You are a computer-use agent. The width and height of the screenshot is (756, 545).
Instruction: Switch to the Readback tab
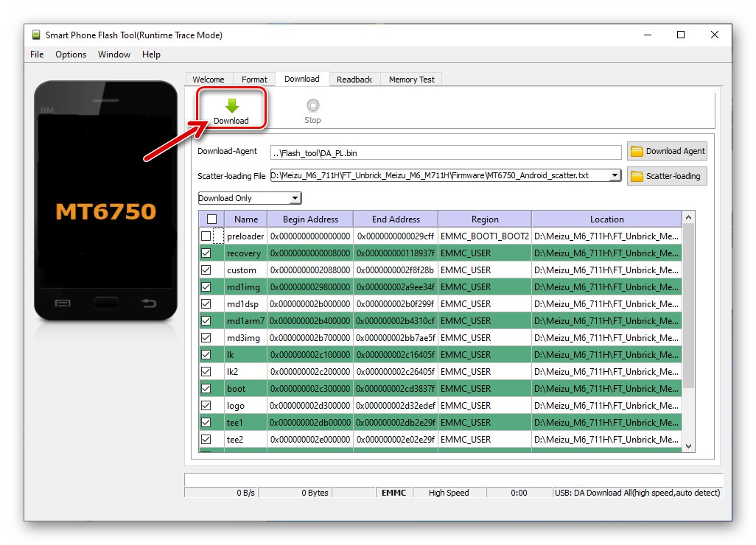(354, 80)
